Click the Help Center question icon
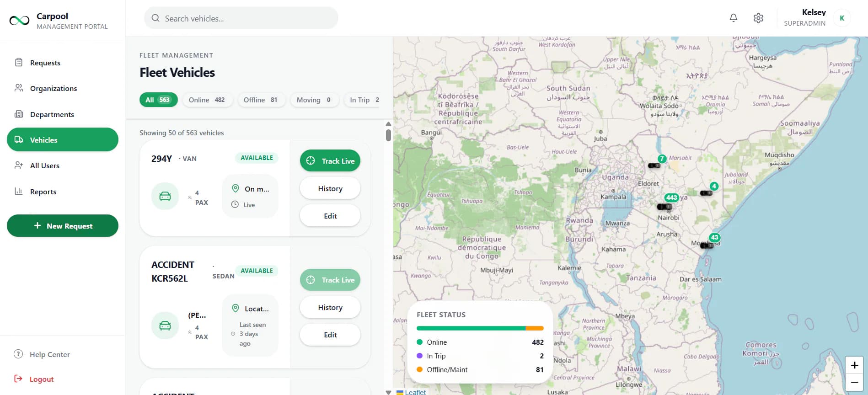This screenshot has height=395, width=868. tap(18, 354)
